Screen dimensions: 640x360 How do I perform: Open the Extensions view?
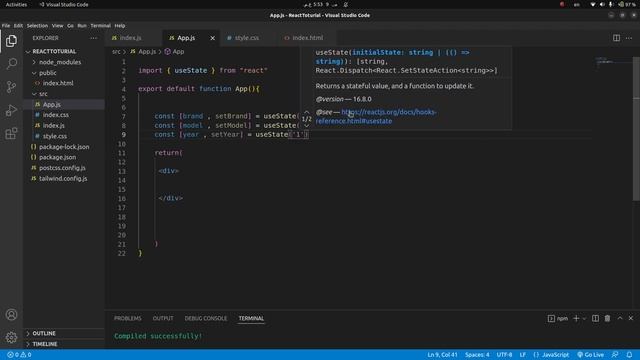pos(11,133)
